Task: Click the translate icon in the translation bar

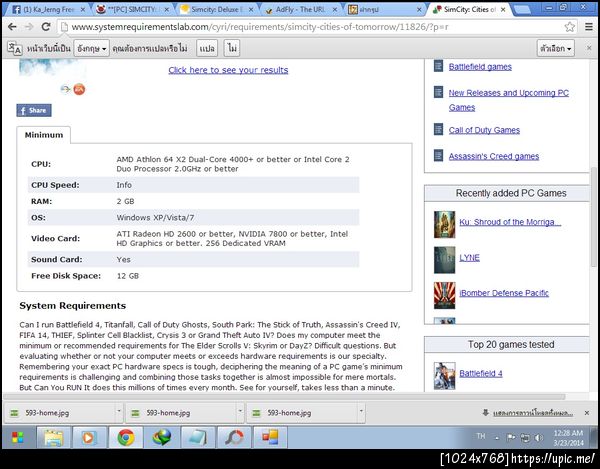Action: click(x=15, y=48)
